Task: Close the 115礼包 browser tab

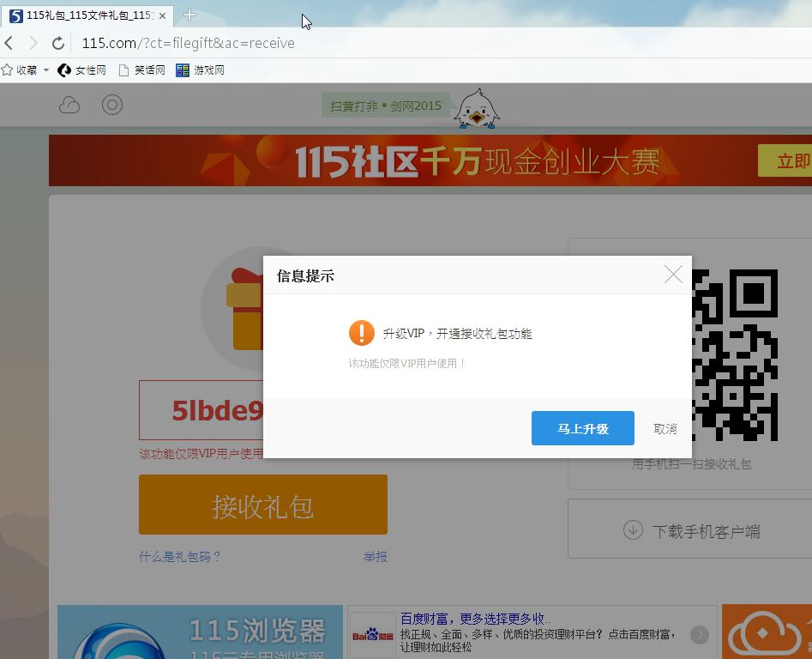Action: click(162, 16)
